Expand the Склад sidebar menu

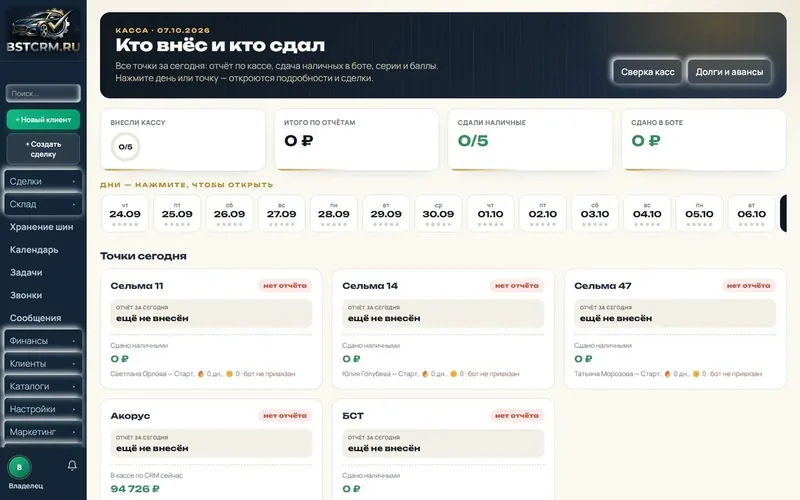point(43,204)
